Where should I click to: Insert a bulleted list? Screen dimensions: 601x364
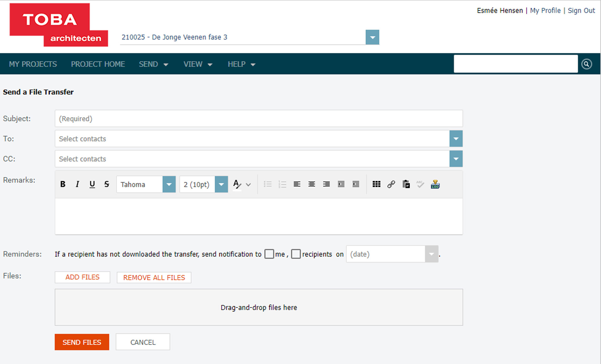[x=268, y=184]
